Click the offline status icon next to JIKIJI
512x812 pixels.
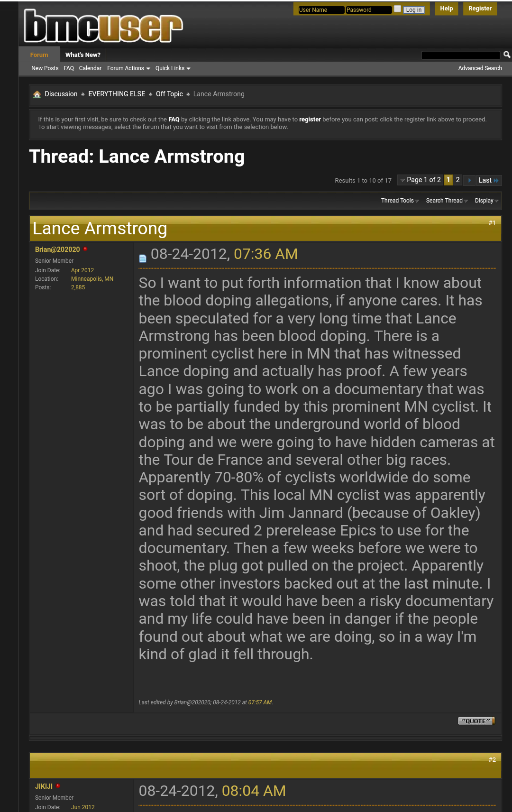pyautogui.click(x=58, y=786)
